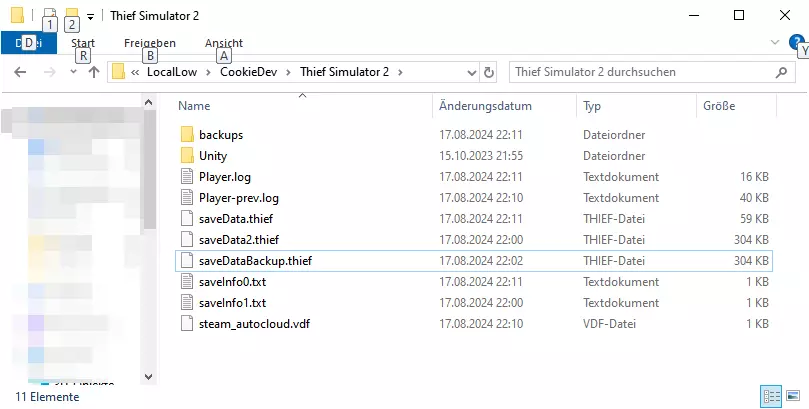Image resolution: width=809 pixels, height=409 pixels.
Task: Expand hidden path with double chevron
Action: click(x=135, y=72)
